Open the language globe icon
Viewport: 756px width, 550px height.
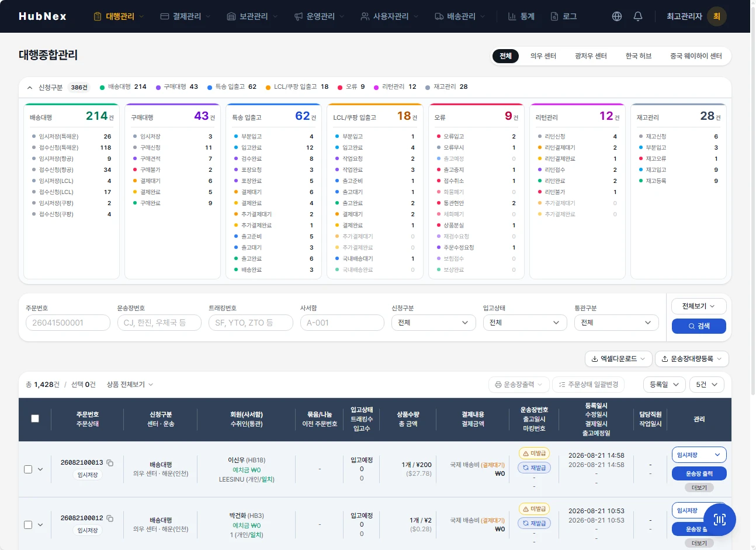tap(617, 16)
